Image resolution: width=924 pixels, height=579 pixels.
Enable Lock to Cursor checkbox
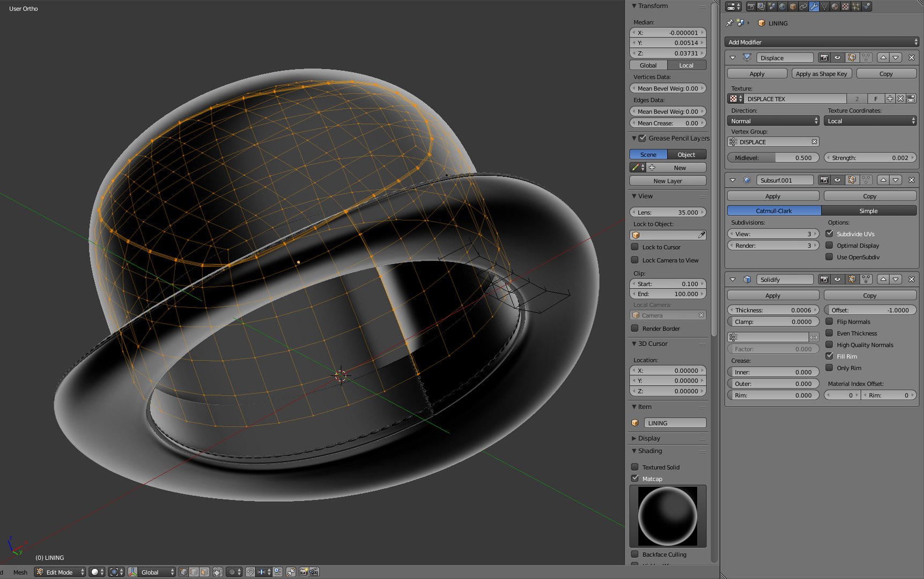click(x=635, y=247)
